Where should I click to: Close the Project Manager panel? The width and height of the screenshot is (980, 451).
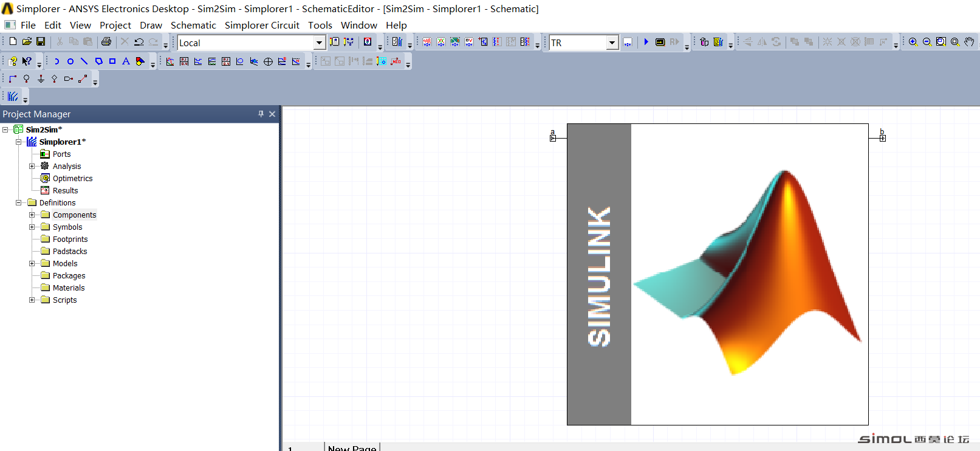[272, 114]
